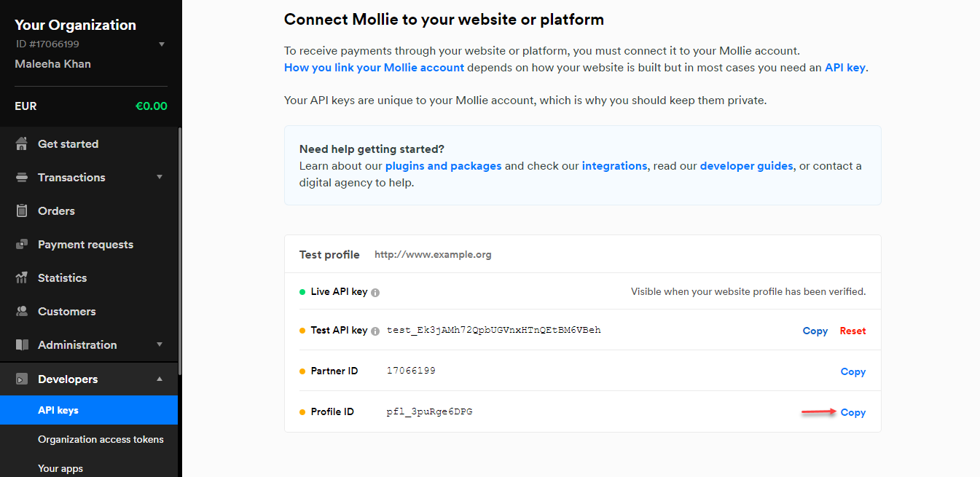Image resolution: width=980 pixels, height=477 pixels.
Task: Reset the Test API key
Action: point(852,331)
